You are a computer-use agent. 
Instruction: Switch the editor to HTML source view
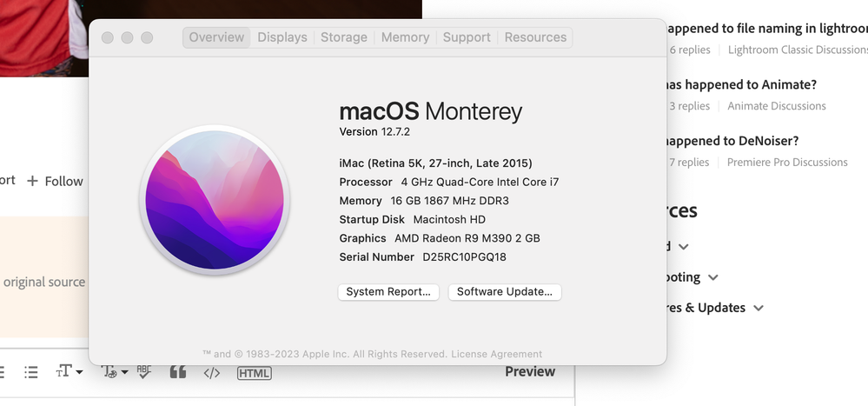[x=254, y=373]
